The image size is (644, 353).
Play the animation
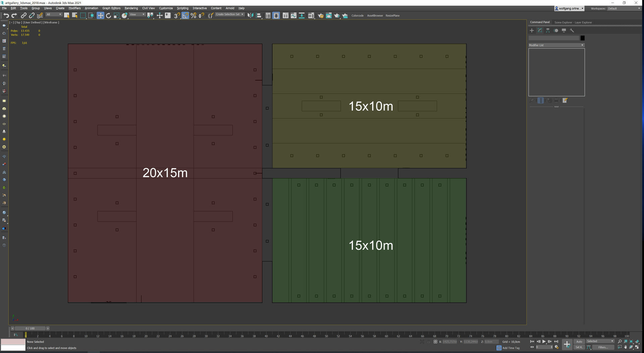tap(544, 342)
